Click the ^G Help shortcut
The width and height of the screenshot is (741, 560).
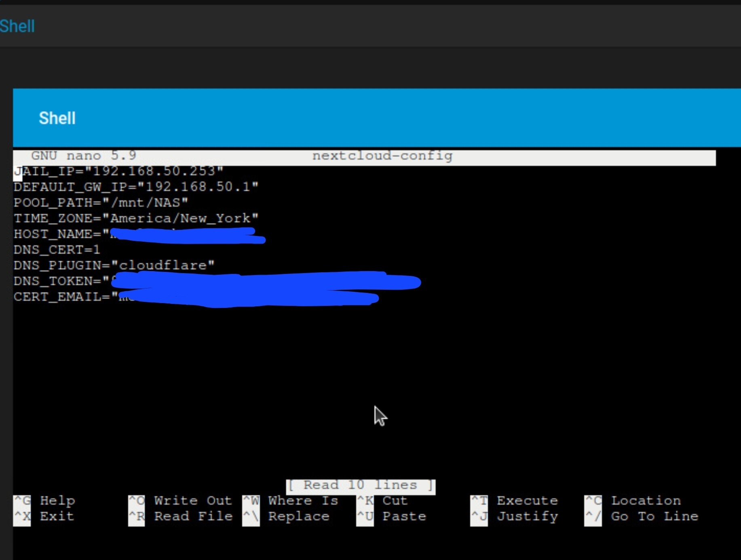coord(44,501)
